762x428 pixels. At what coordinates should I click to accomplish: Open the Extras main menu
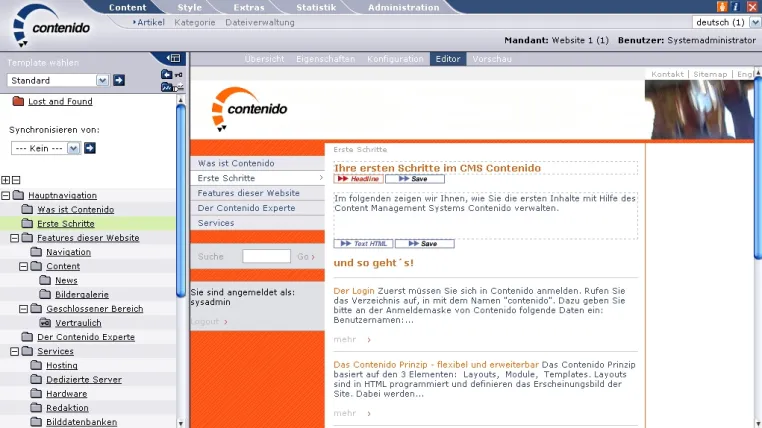pyautogui.click(x=249, y=7)
